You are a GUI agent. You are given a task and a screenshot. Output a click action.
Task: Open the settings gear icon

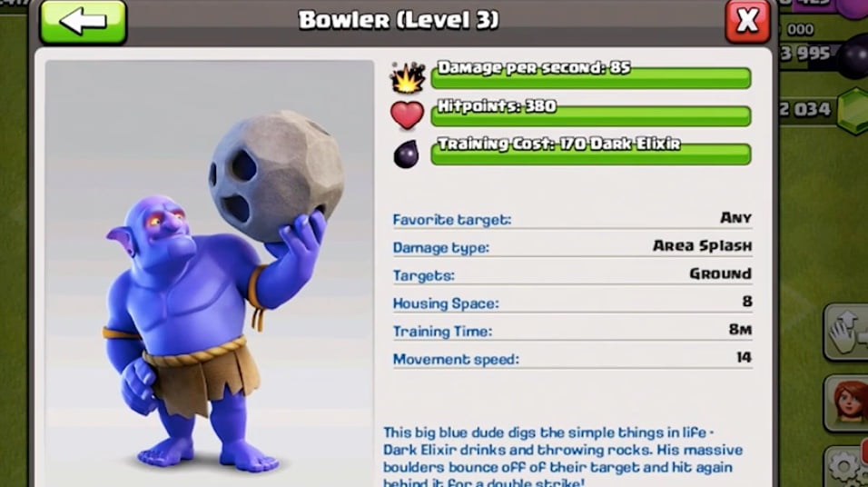847,467
